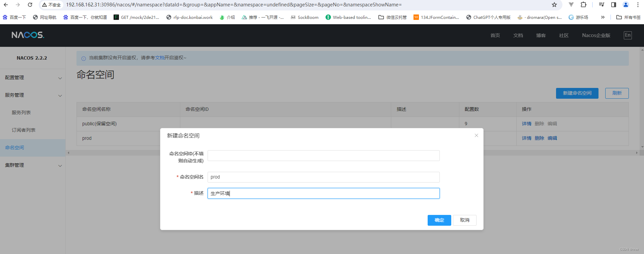
Task: Click the public(保留空间) table cell
Action: coord(128,124)
